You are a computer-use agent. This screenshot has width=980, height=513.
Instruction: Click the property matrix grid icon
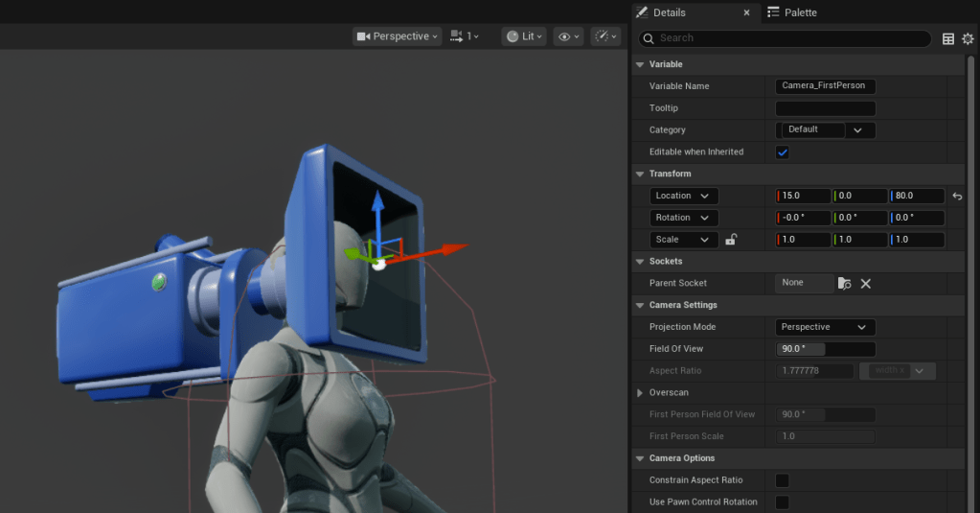click(948, 38)
